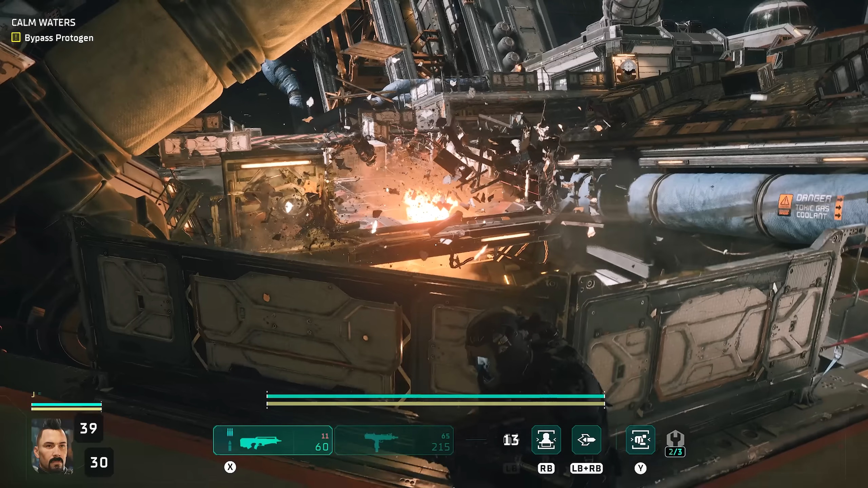Image resolution: width=868 pixels, height=488 pixels.
Task: Click the Y button prompt
Action: (x=640, y=468)
